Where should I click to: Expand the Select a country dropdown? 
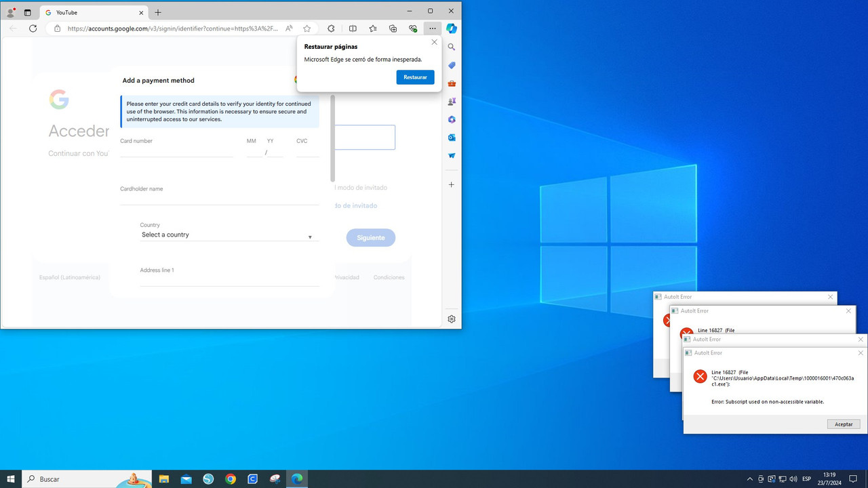[229, 235]
